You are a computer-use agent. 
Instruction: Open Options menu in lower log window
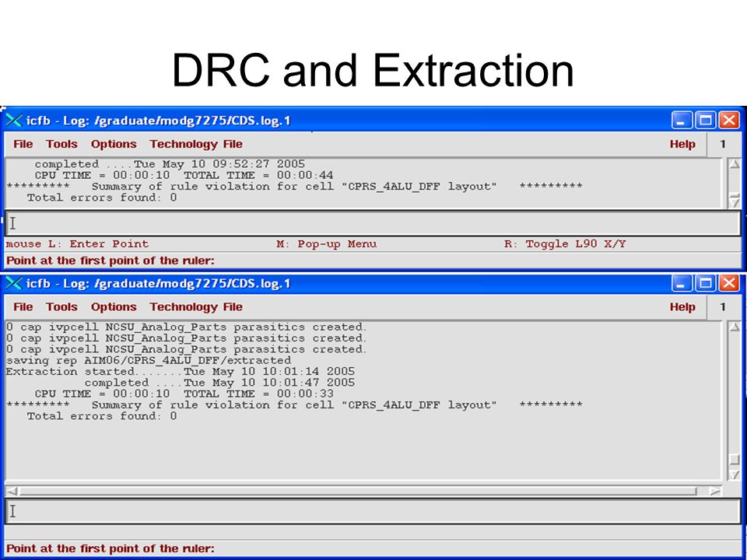(x=114, y=307)
